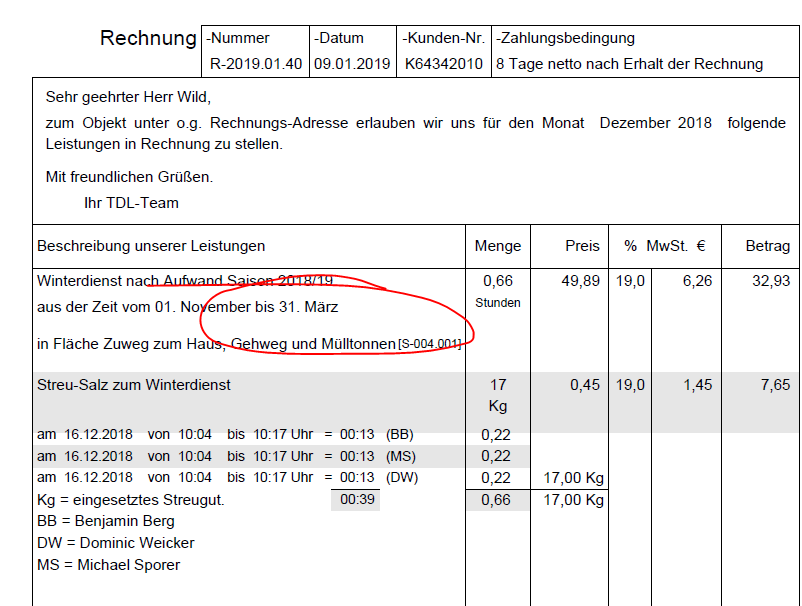The width and height of the screenshot is (802, 606).
Task: Click the Streu-Salz amount 7,65
Action: [775, 385]
